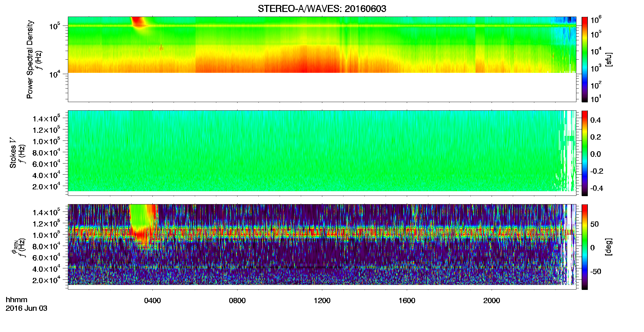Click the 50 label on the degree colorbar
644x332 pixels.
(x=595, y=224)
